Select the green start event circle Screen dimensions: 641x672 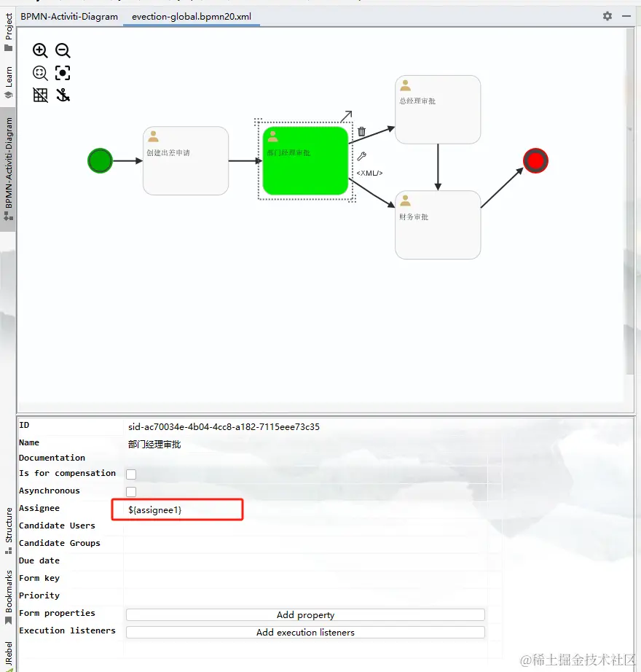[101, 161]
